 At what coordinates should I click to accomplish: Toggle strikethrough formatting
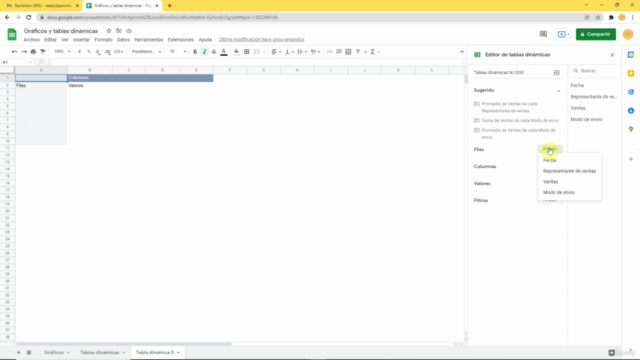(214, 52)
